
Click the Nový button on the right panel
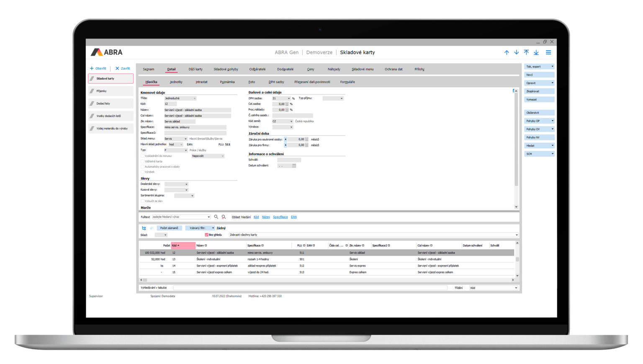pyautogui.click(x=539, y=74)
